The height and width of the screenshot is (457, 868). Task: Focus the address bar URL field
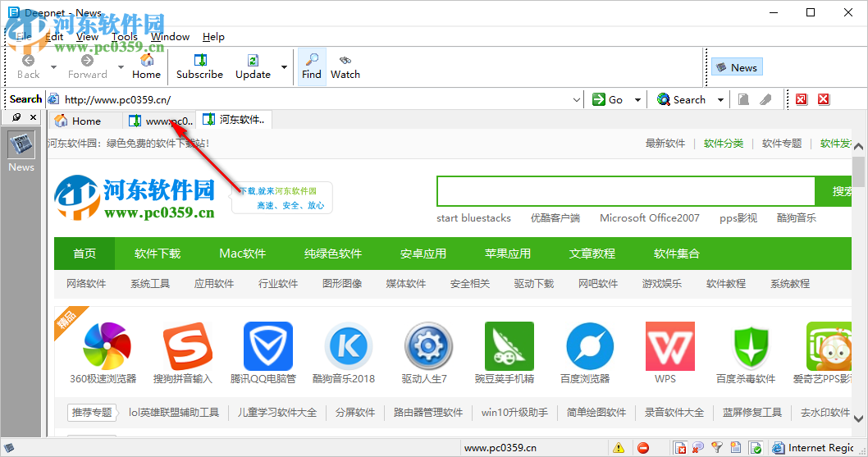tap(316, 100)
